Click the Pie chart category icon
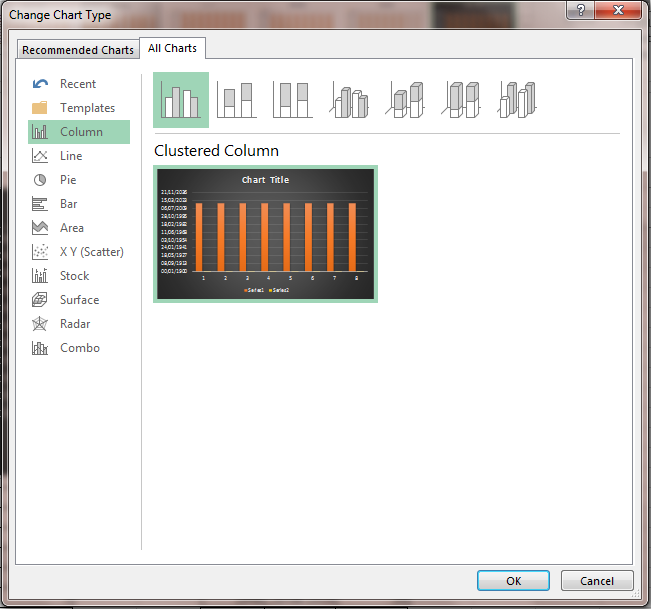 pos(40,180)
